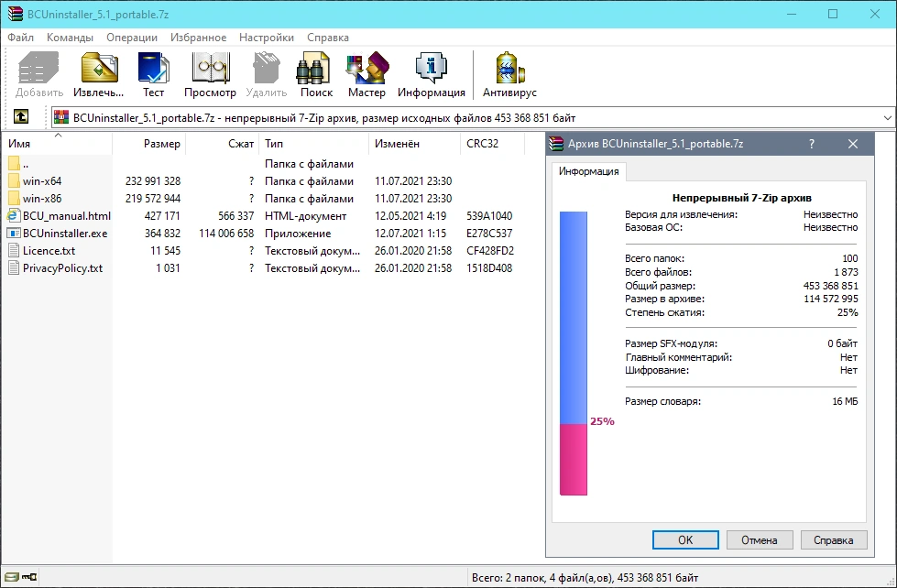Screen dimensions: 897x588
Task: Sort by the CRC32 column header
Action: [x=493, y=144]
